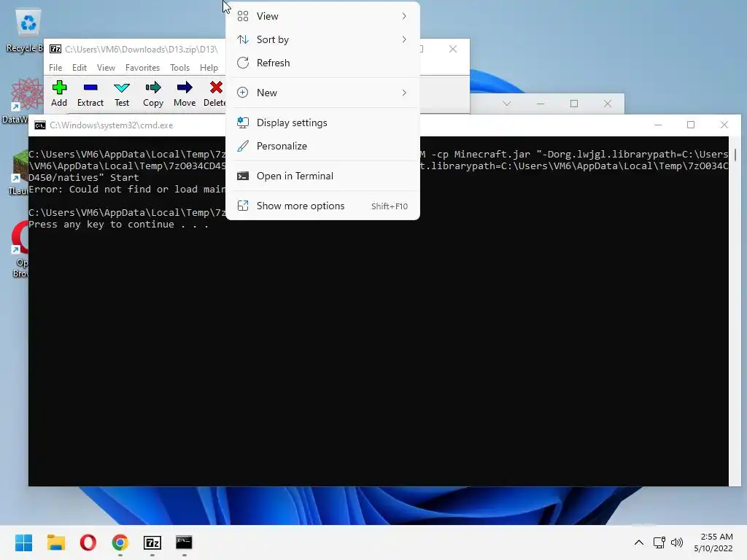Click the 7-Zip Add toolbar button
747x560 pixels.
pos(59,93)
